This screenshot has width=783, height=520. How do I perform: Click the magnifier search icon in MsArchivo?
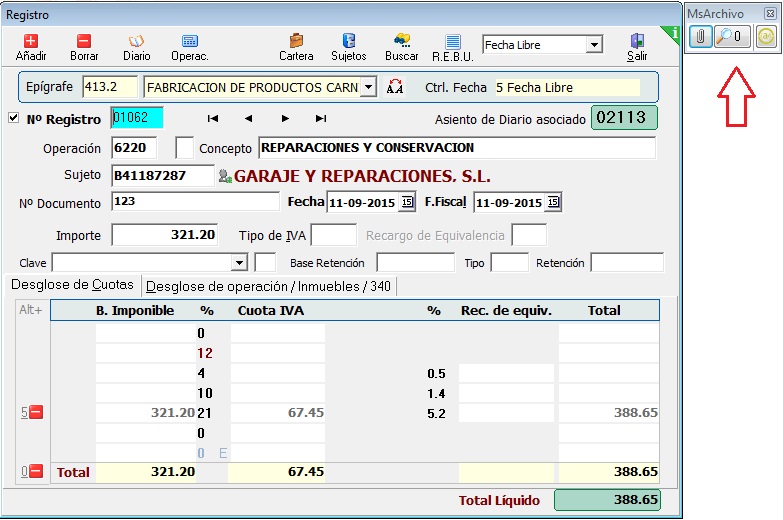click(x=732, y=36)
